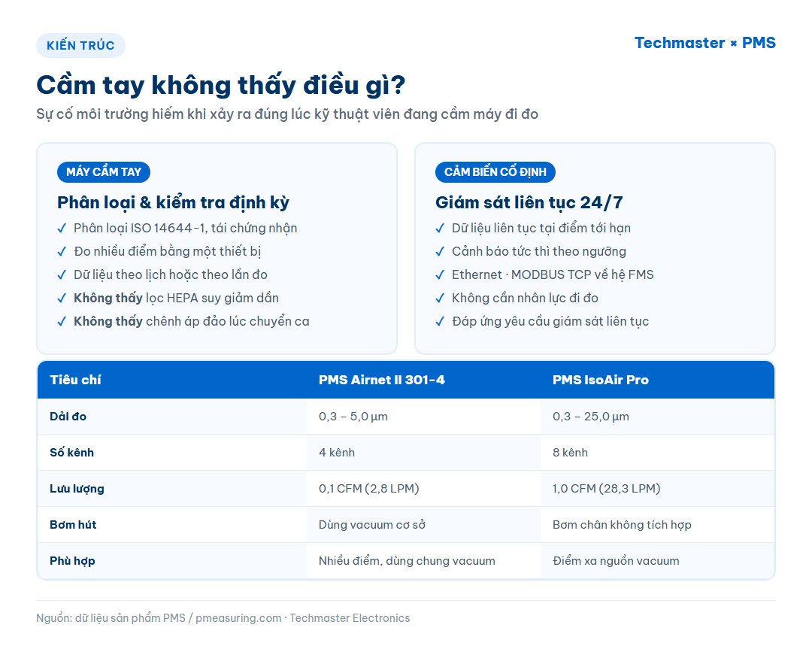Click checkmark beside 'Không thấy chênh áp đảo lúc chuyển ca'

62,322
